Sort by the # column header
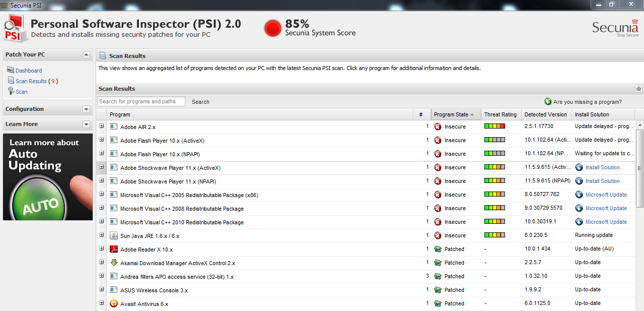644x311 pixels. (422, 114)
